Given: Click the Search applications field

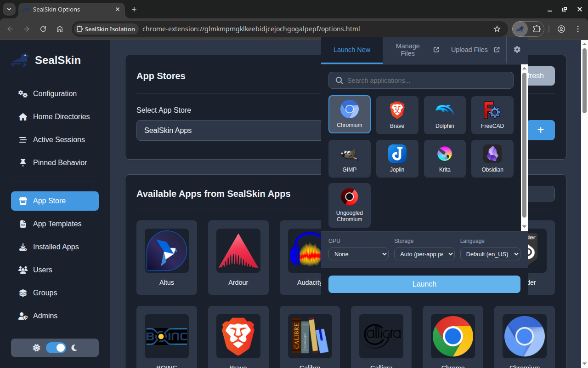Looking at the screenshot, I should tap(421, 80).
